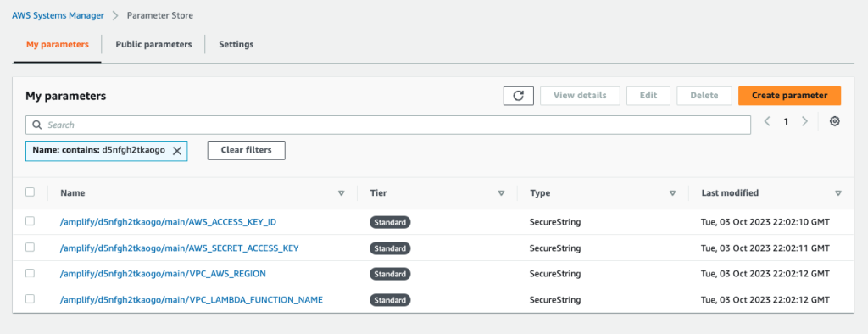Image resolution: width=868 pixels, height=334 pixels.
Task: Click the 22:02:11 GMT last modified date
Action: (765, 248)
